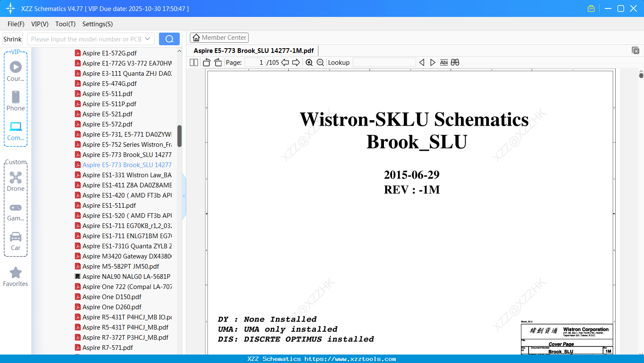Zoom in on the schematic

coord(309,63)
